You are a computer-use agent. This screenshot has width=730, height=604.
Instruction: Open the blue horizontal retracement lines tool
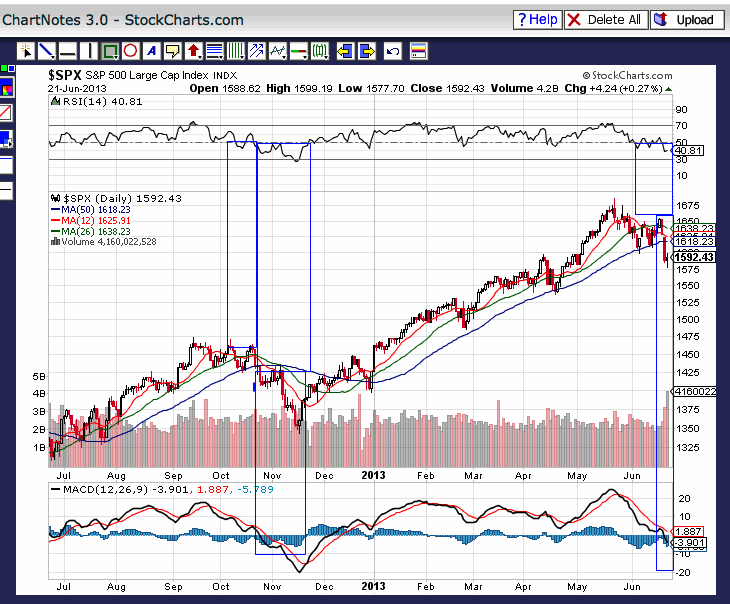(215, 51)
